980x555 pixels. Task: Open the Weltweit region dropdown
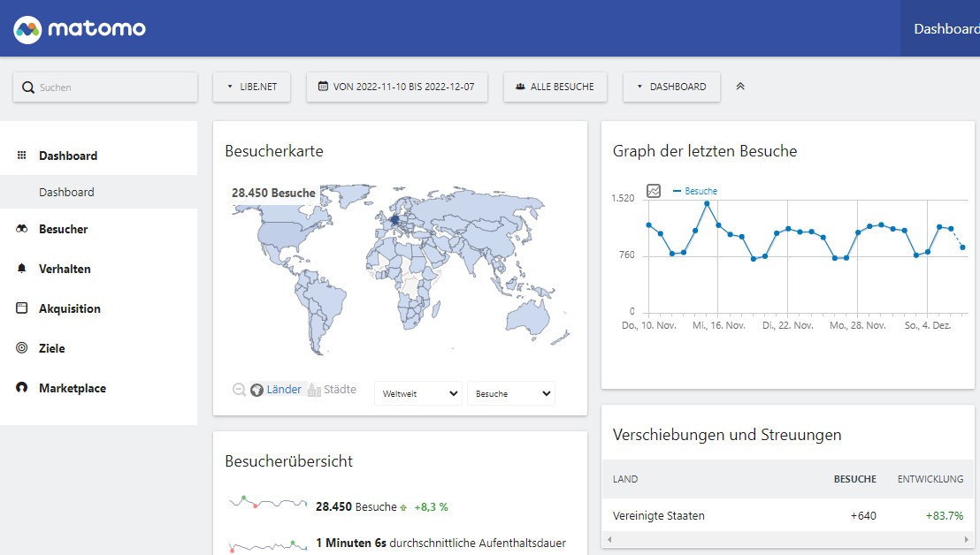point(418,393)
